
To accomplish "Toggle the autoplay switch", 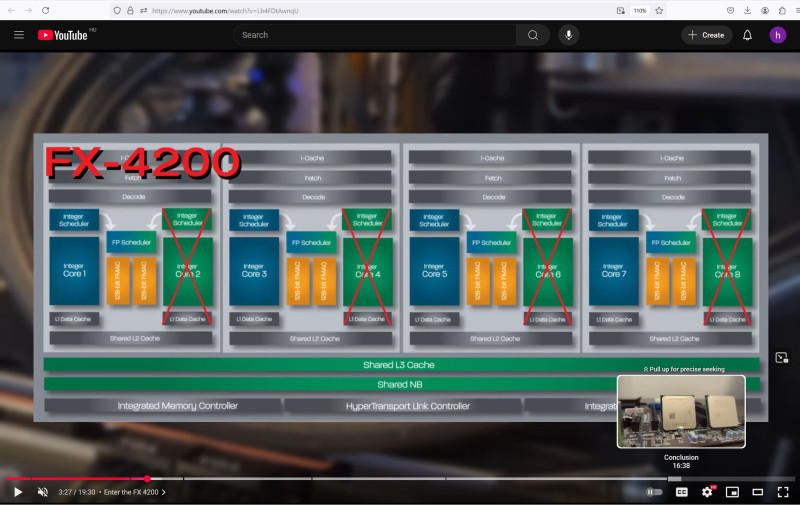I will coord(654,492).
